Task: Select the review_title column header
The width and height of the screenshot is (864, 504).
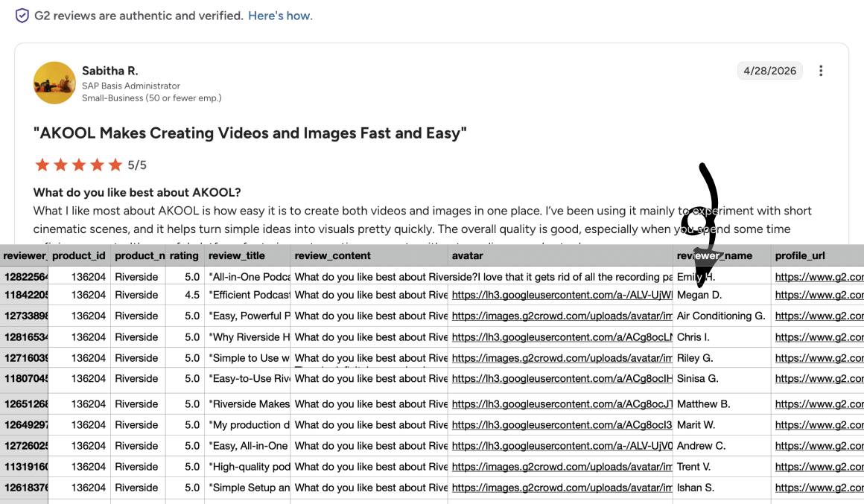Action: tap(247, 255)
